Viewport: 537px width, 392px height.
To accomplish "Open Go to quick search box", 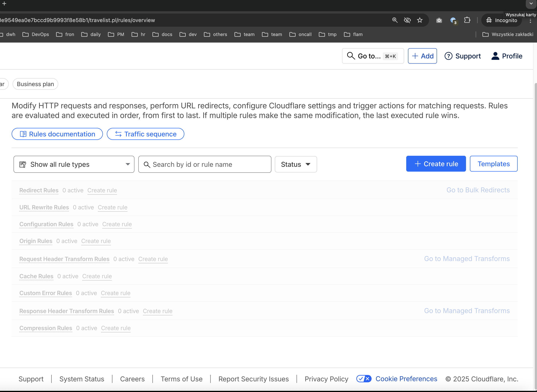I will coord(373,56).
